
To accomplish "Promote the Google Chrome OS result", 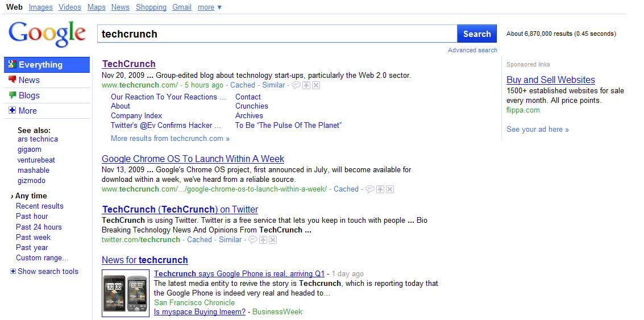I will point(380,189).
